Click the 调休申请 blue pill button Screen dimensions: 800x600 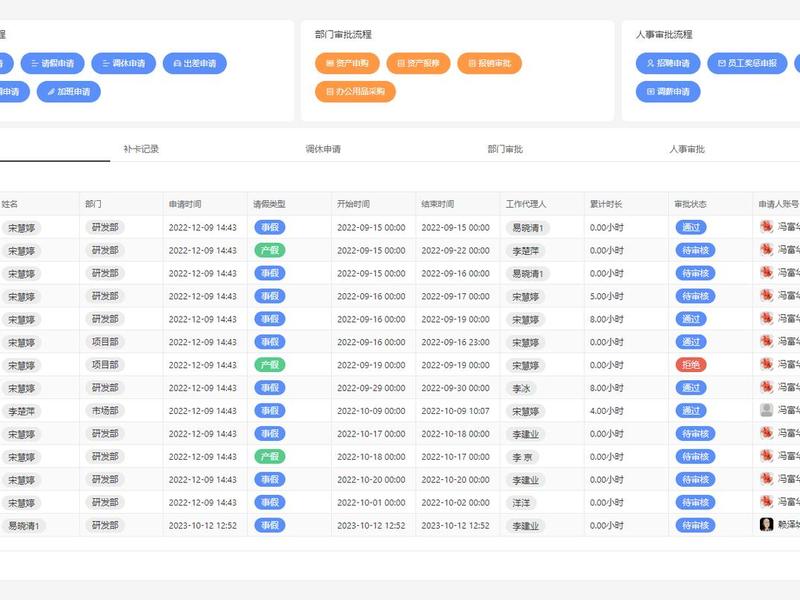(x=123, y=63)
